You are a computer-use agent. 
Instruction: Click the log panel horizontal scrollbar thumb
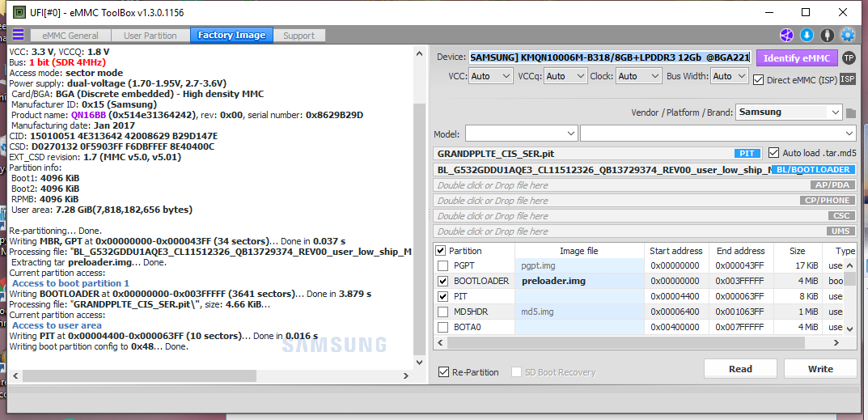(140, 375)
